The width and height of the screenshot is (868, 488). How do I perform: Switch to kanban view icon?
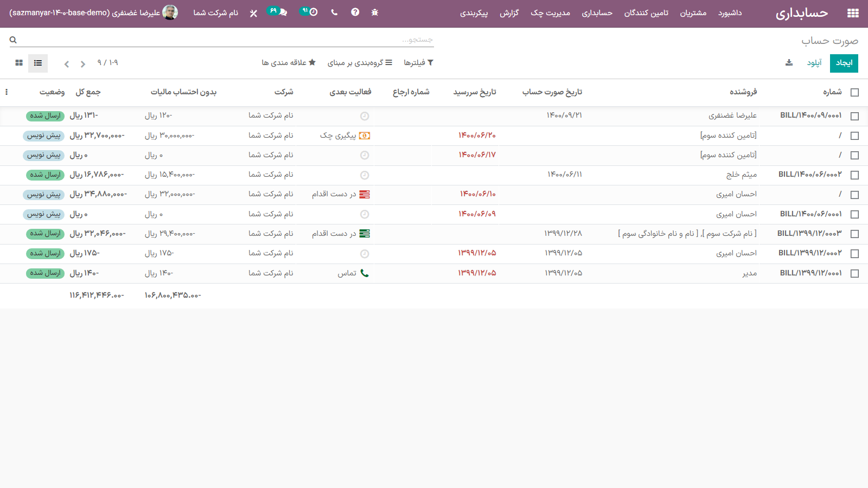19,63
